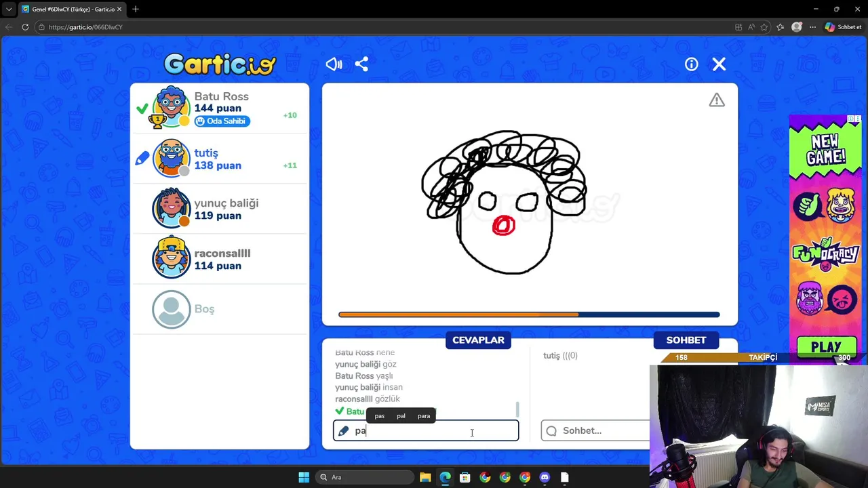
Task: Exit the room with the X icon
Action: click(x=719, y=64)
